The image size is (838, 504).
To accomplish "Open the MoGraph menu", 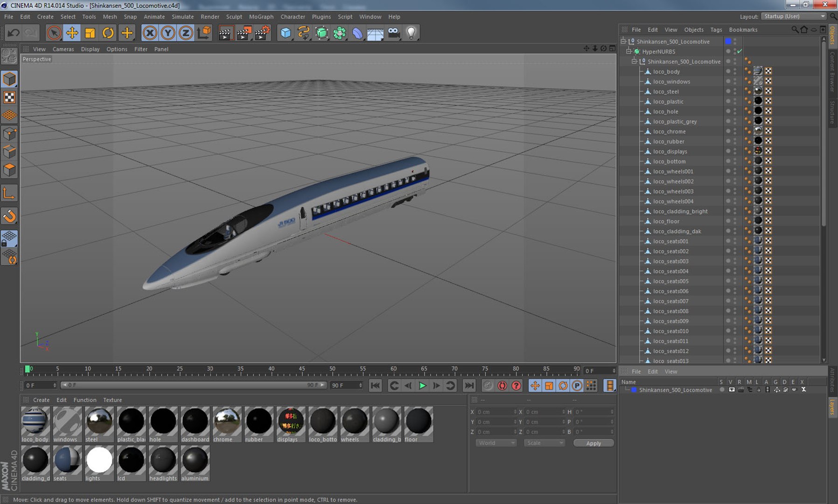I will [261, 17].
